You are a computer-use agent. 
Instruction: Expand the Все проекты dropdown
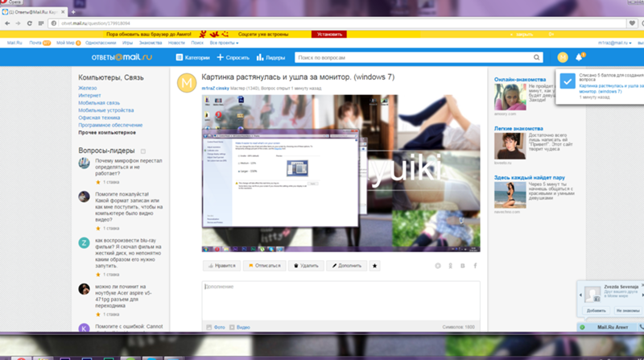[x=224, y=43]
